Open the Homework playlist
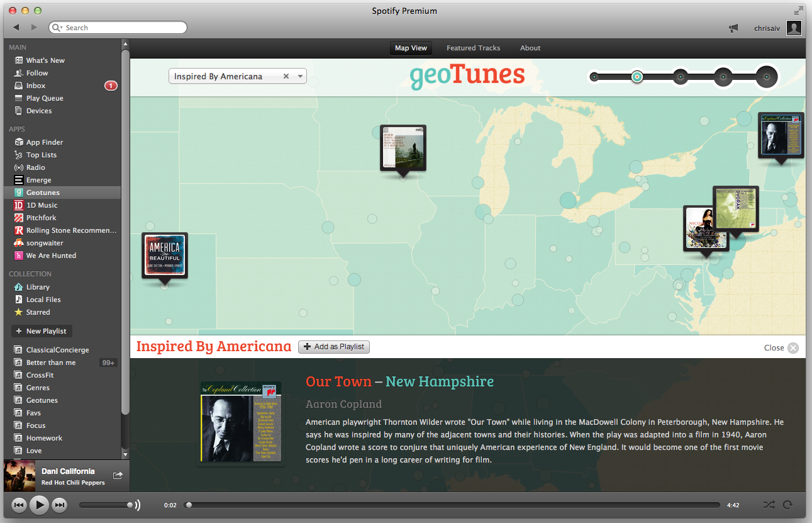 [x=44, y=438]
